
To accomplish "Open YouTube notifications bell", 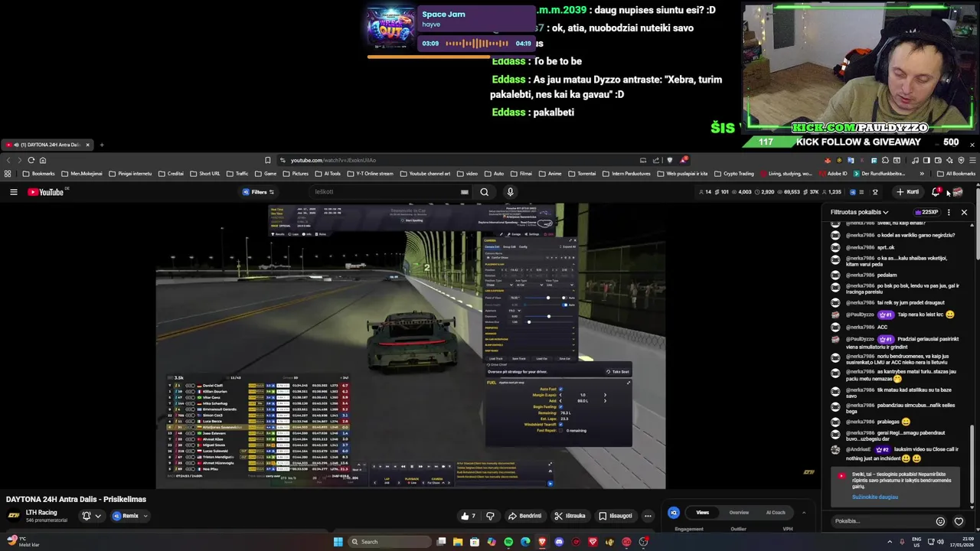I will (x=936, y=192).
